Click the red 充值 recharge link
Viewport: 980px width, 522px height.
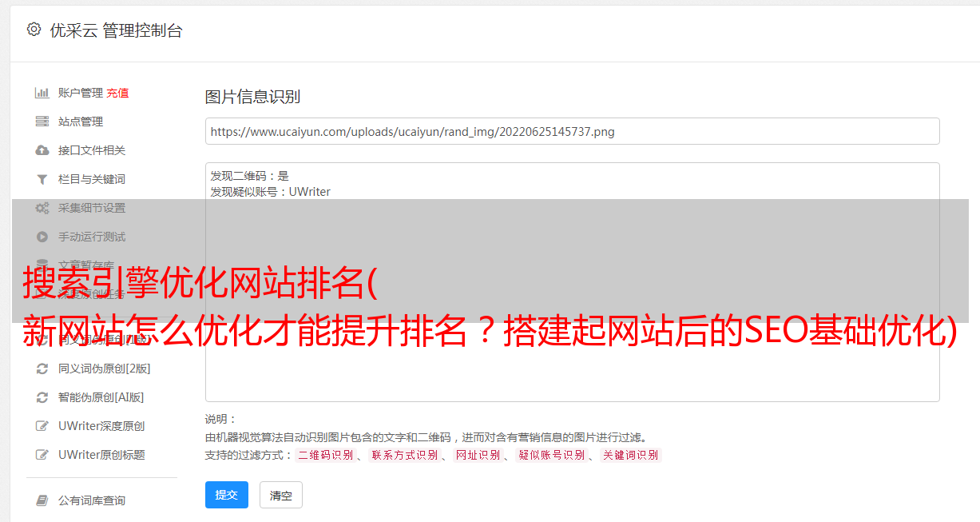click(x=117, y=93)
